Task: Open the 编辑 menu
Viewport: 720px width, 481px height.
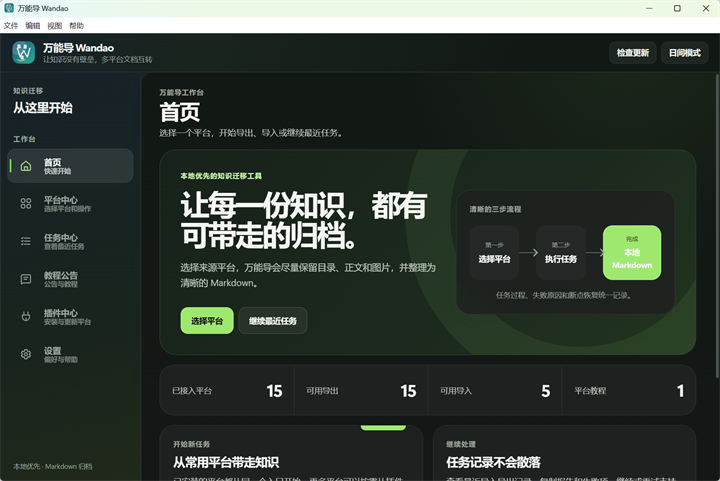Action: (33, 26)
